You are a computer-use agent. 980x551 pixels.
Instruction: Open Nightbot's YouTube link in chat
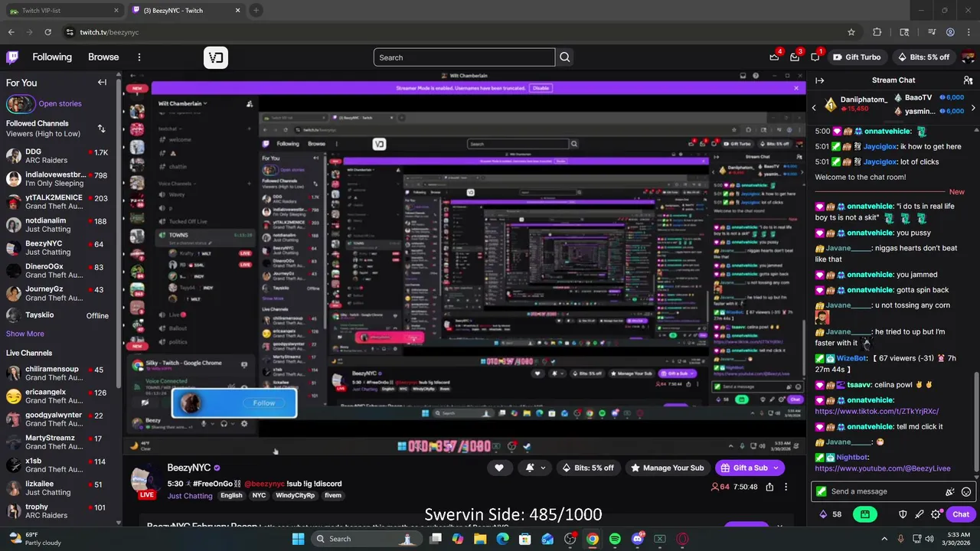click(883, 468)
